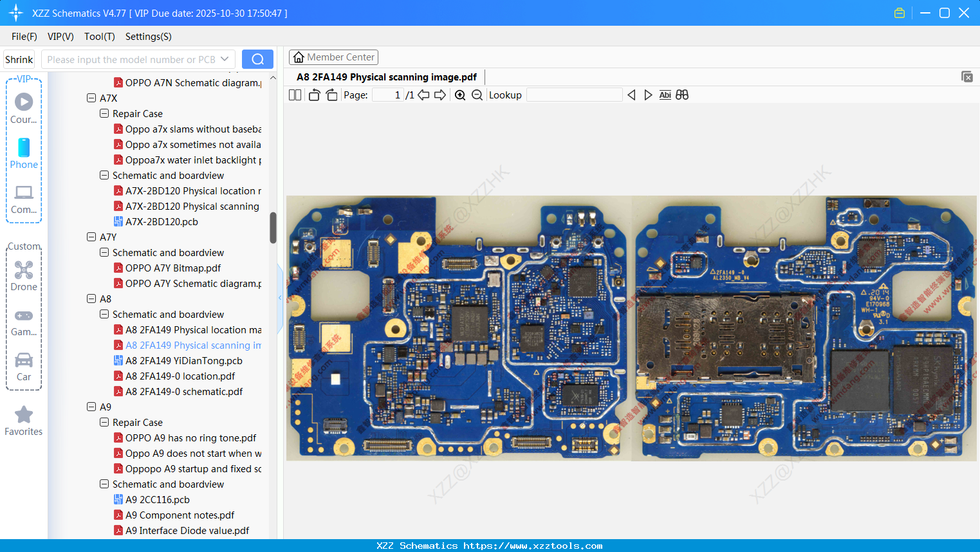Open the xzztools.com link in status bar

pyautogui.click(x=533, y=546)
